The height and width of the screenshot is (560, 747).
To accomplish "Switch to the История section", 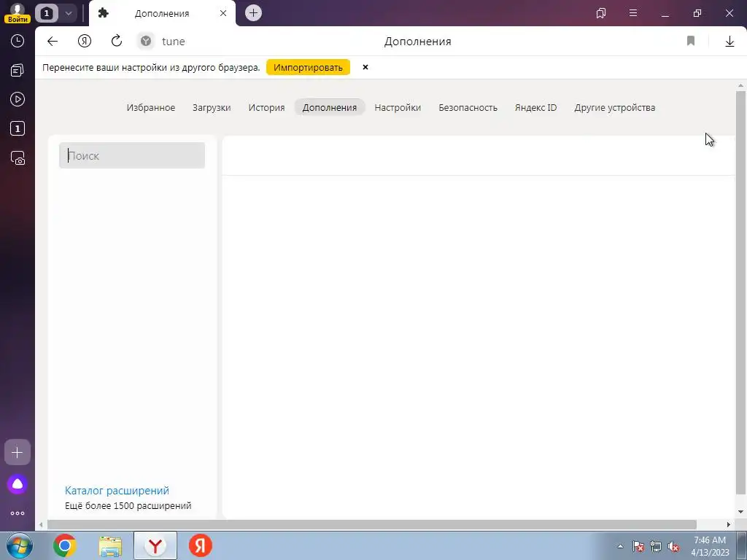I will 266,108.
